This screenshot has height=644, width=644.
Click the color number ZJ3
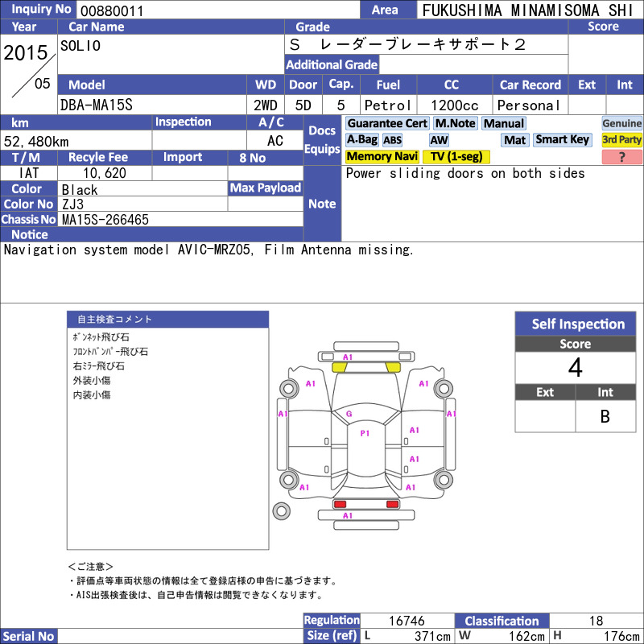[72, 204]
